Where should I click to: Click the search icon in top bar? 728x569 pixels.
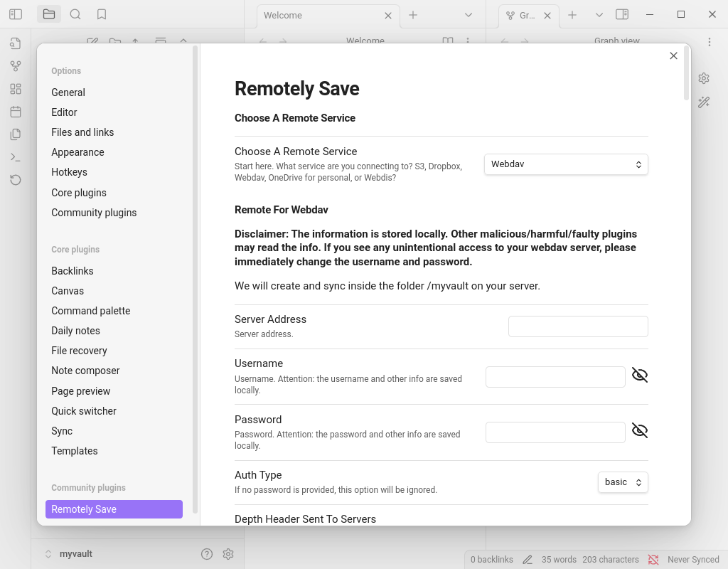click(x=75, y=14)
